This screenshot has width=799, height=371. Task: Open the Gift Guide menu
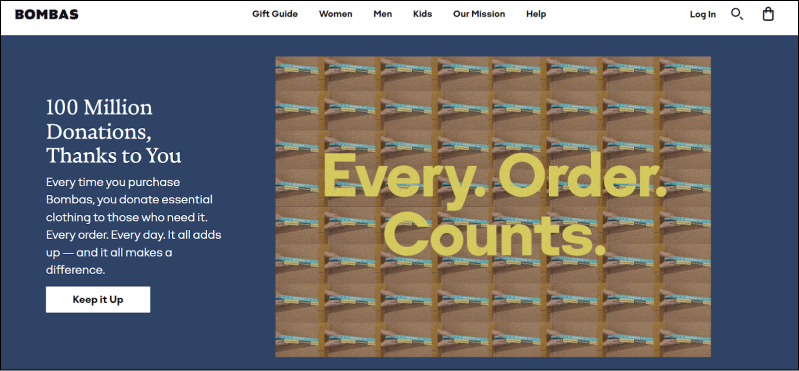pyautogui.click(x=275, y=14)
